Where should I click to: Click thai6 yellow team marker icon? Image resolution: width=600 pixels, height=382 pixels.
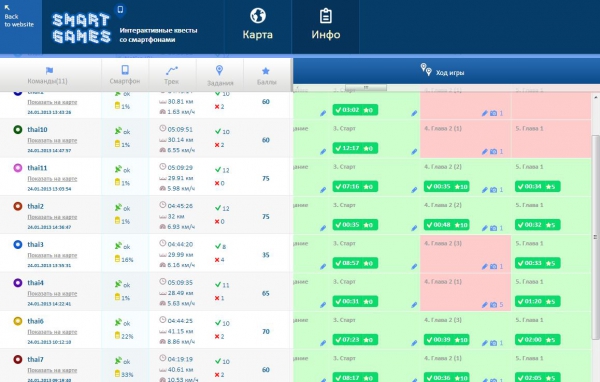click(18, 321)
